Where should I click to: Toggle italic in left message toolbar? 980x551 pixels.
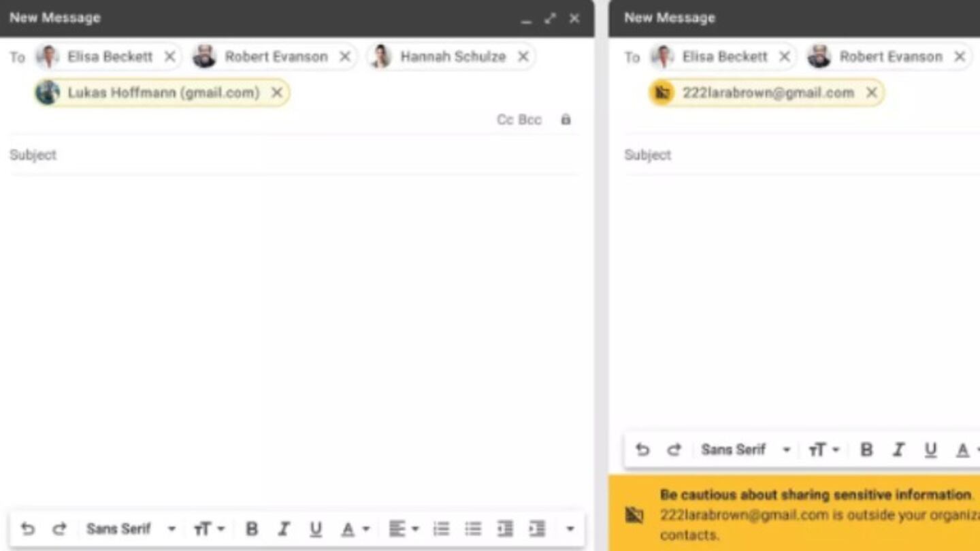(x=284, y=529)
